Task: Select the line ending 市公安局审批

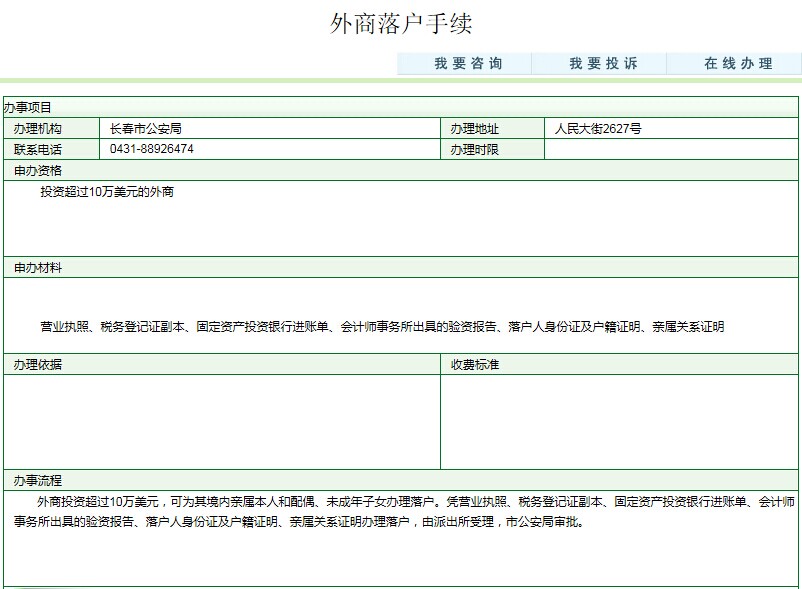Action: [x=299, y=522]
